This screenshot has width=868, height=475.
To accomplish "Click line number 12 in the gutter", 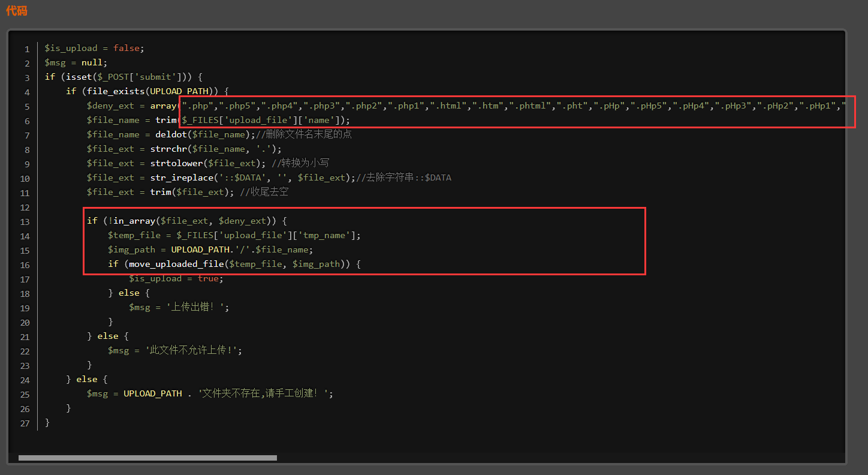I will 25,207.
